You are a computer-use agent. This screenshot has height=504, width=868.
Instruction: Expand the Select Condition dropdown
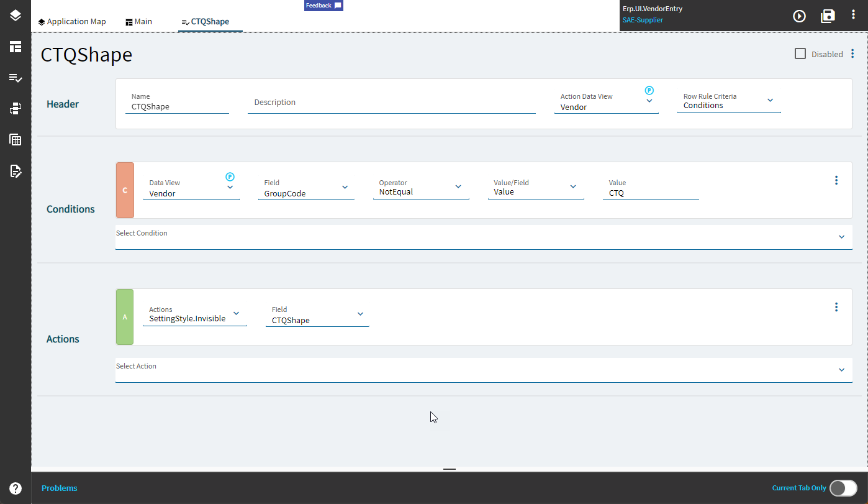842,237
